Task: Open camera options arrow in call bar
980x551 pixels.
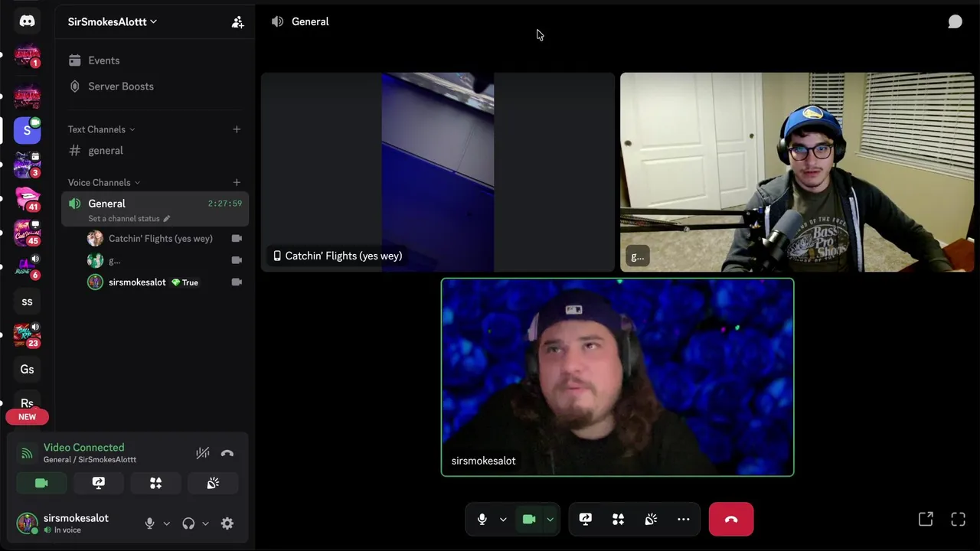Action: tap(550, 520)
